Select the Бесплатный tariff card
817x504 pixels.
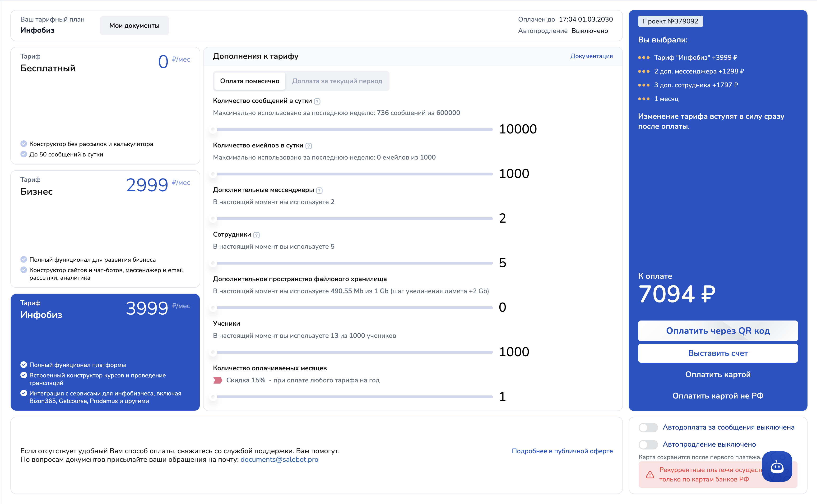105,105
